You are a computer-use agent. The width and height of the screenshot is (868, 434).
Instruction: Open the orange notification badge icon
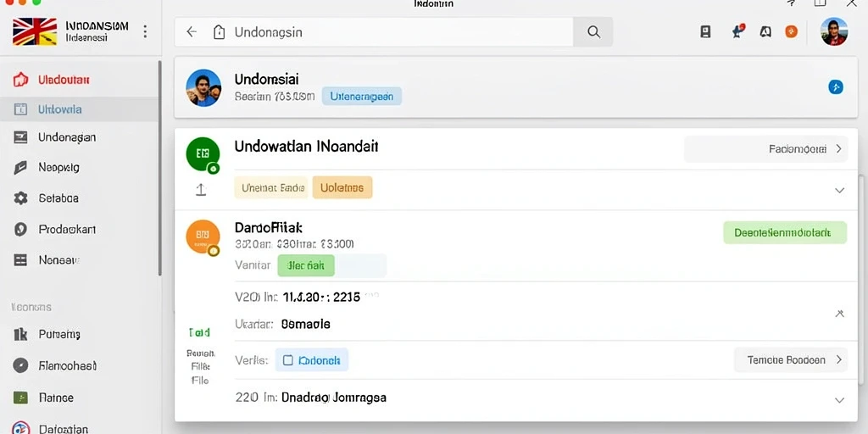[x=791, y=32]
